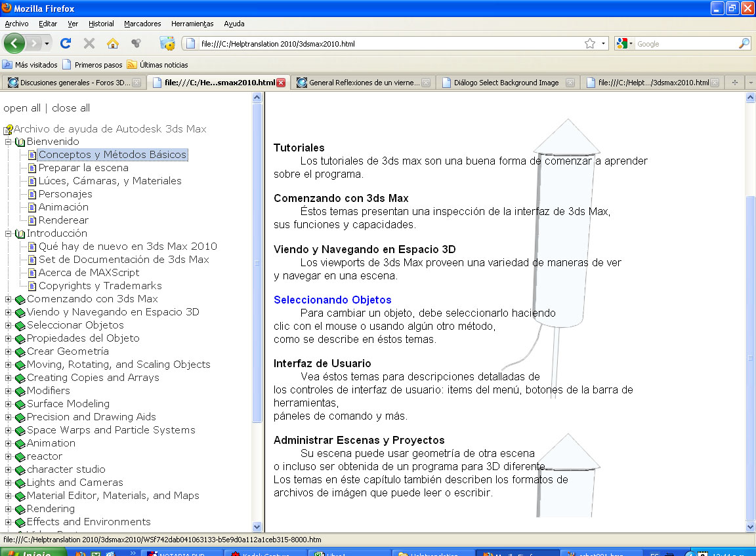
Task: Switch to Discusiones generales - Foros 3D tab
Action: [73, 83]
